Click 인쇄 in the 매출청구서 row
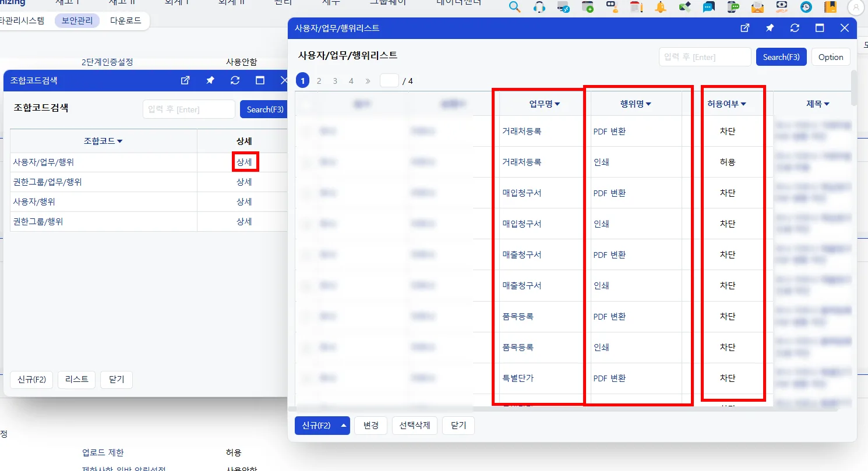 coord(601,285)
